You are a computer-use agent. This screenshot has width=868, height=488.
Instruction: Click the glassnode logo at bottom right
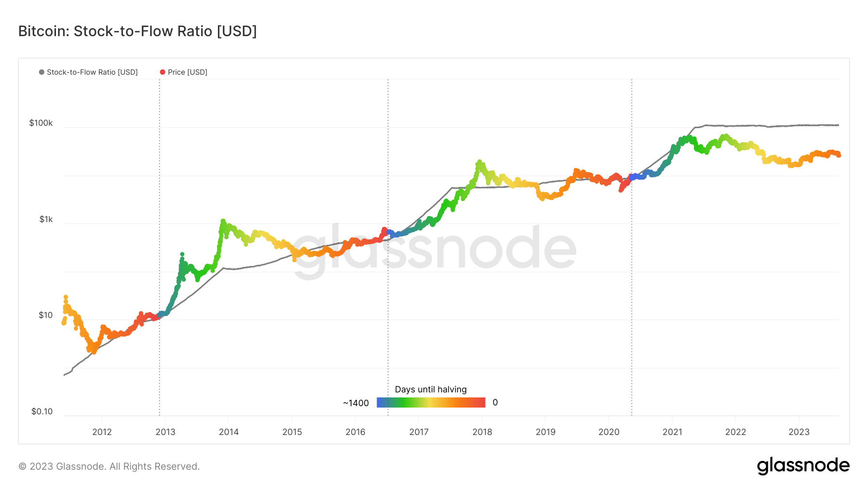803,466
